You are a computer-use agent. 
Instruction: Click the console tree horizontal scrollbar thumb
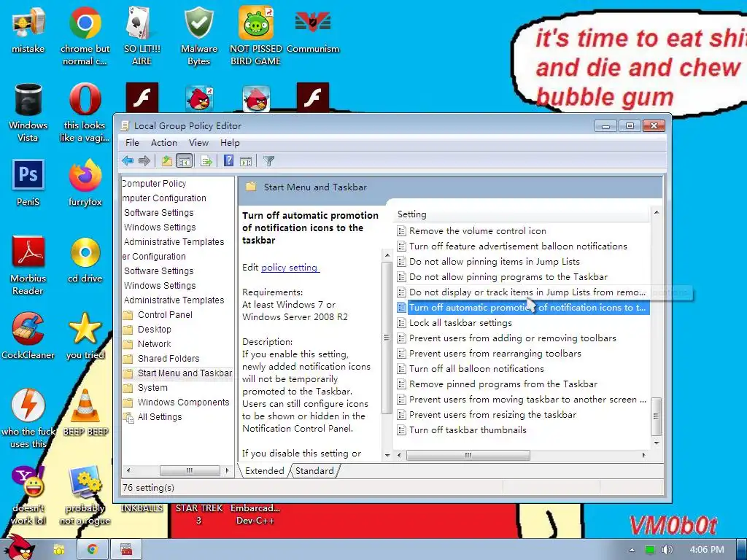[x=190, y=470]
